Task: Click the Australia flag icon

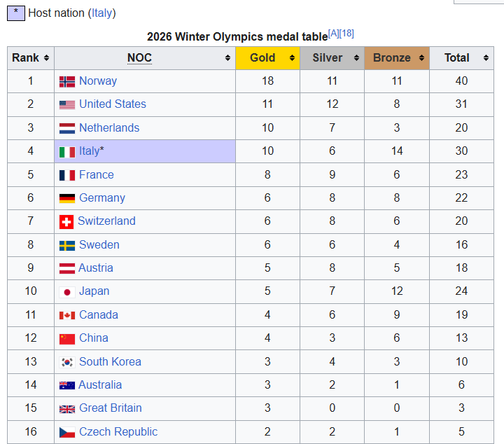Action: (x=67, y=385)
